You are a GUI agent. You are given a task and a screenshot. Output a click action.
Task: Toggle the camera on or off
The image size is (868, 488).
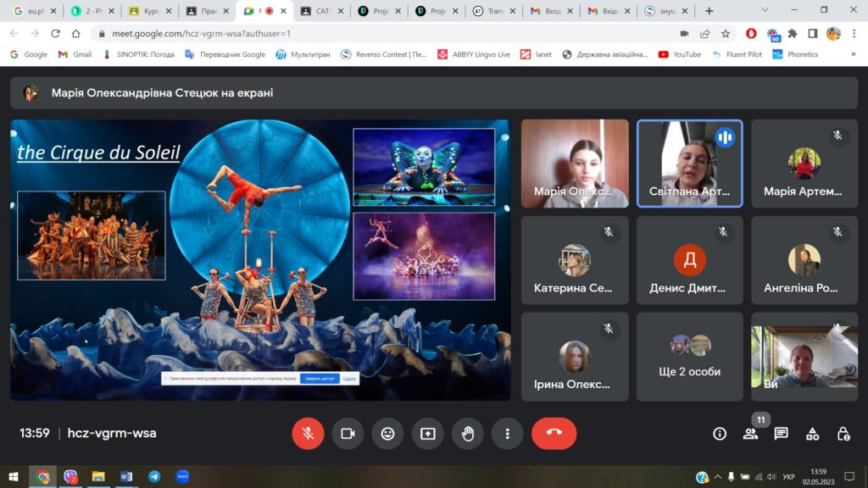click(x=348, y=433)
